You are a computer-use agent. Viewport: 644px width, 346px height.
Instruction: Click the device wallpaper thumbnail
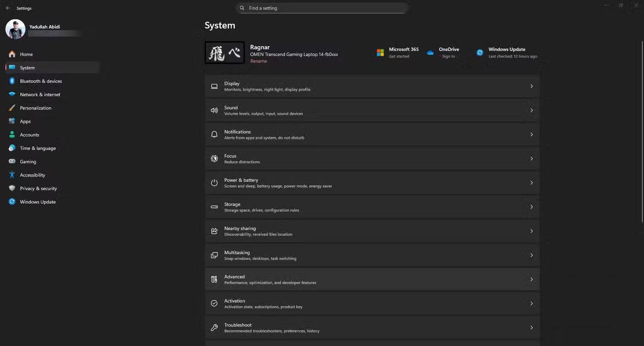[x=225, y=53]
